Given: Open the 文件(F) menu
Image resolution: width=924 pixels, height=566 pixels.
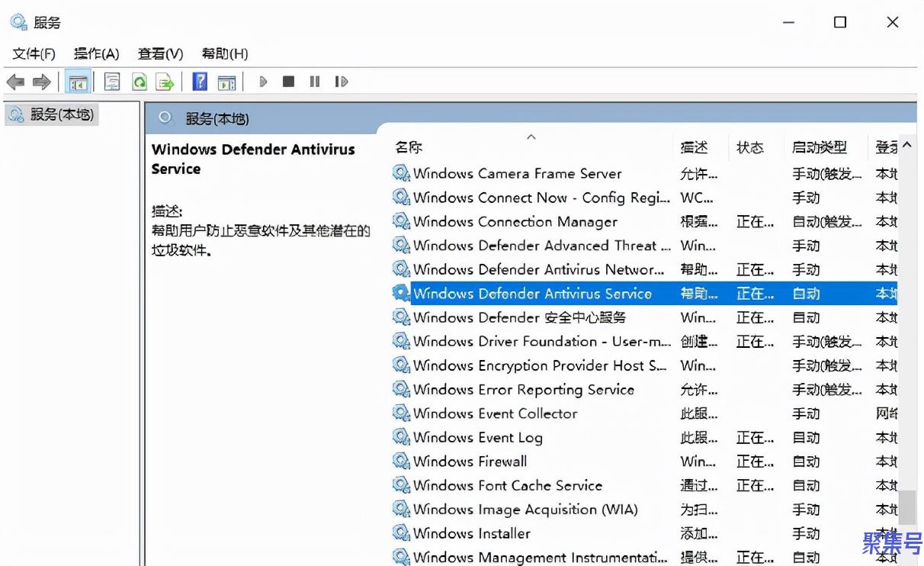Looking at the screenshot, I should [34, 53].
